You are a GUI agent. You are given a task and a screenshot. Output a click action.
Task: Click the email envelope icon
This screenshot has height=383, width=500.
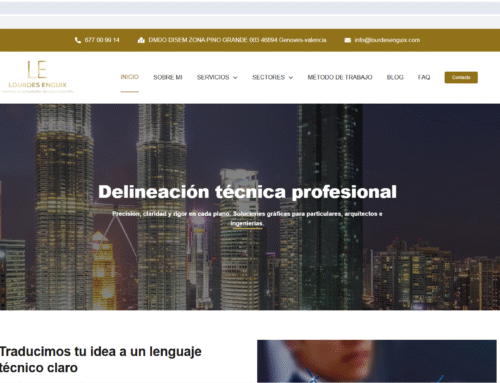pos(347,40)
